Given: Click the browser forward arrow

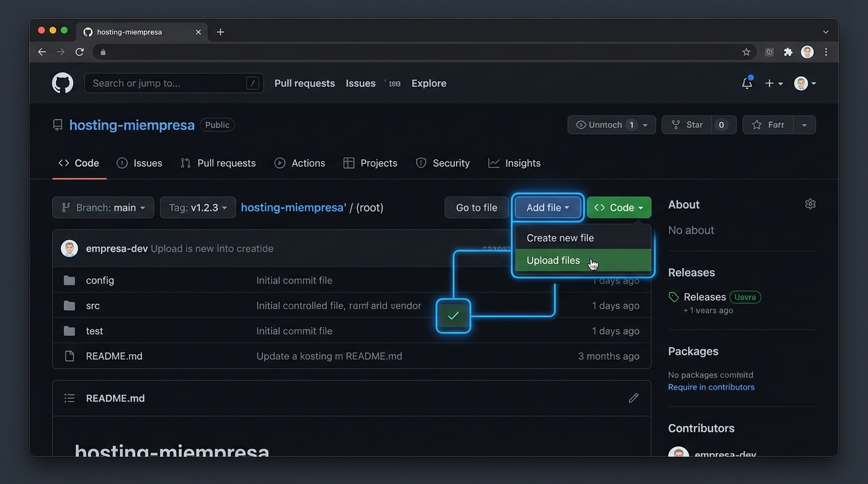Looking at the screenshot, I should click(x=61, y=52).
